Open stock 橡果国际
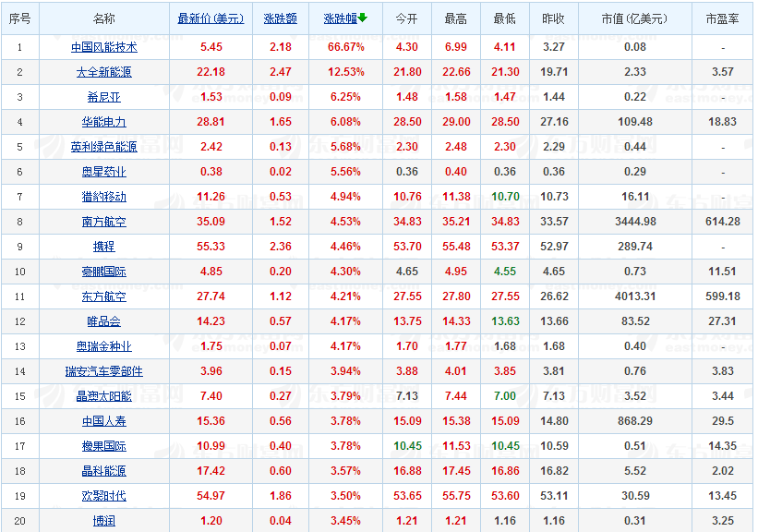The height and width of the screenshot is (532, 758). (104, 446)
